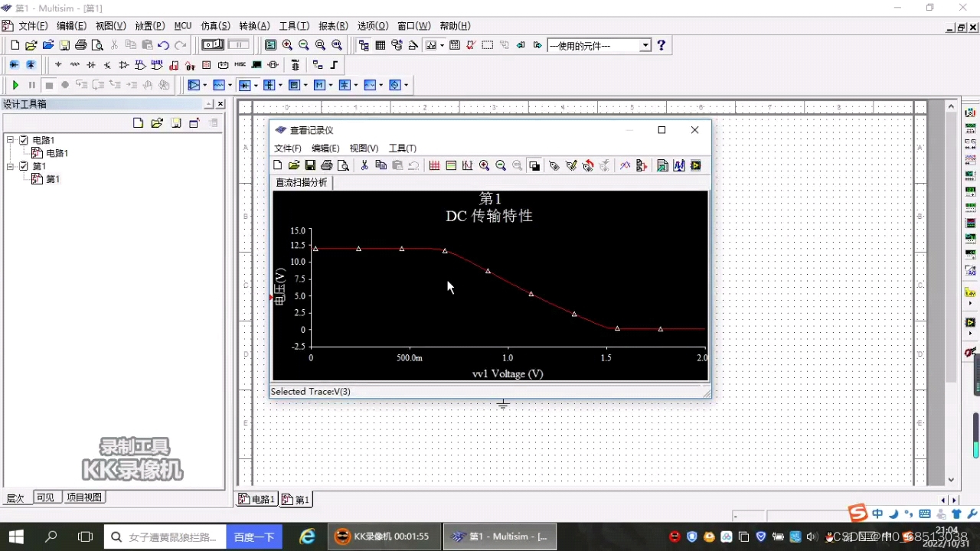
Task: Click the Zoom in magnifier in main toolbar
Action: click(x=287, y=45)
